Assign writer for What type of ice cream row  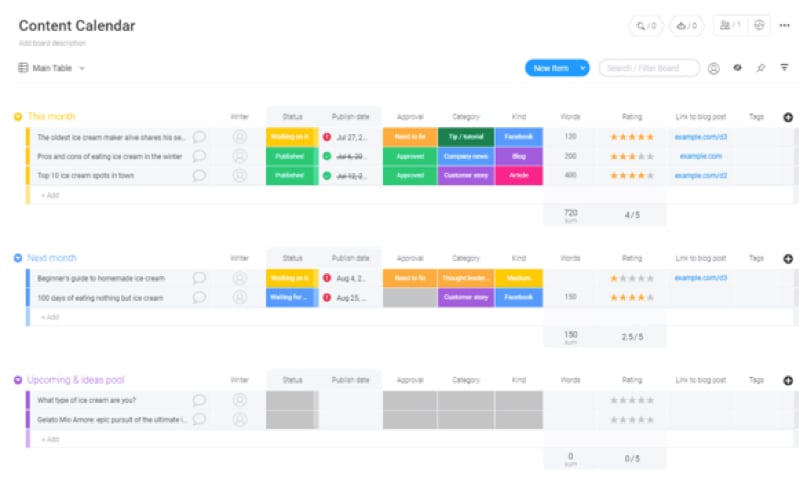(239, 400)
